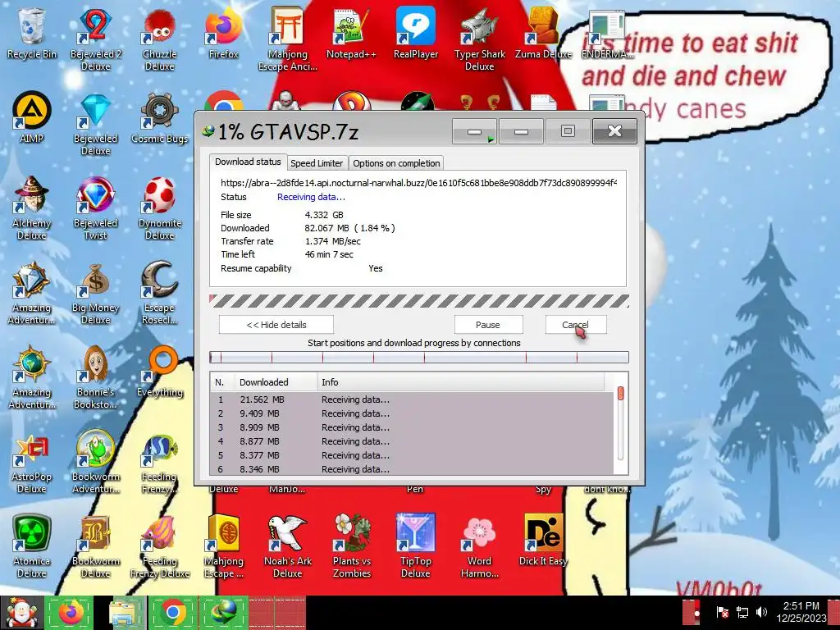This screenshot has height=630, width=840.
Task: Open Dick It Easy desktop icon
Action: click(543, 541)
